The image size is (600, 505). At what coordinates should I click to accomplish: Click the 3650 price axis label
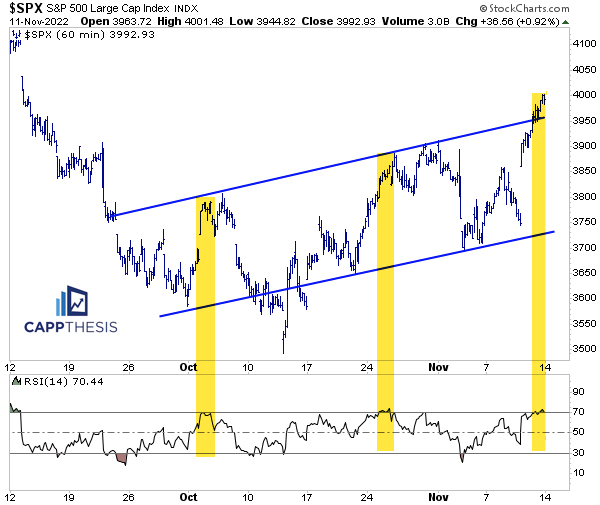(584, 272)
